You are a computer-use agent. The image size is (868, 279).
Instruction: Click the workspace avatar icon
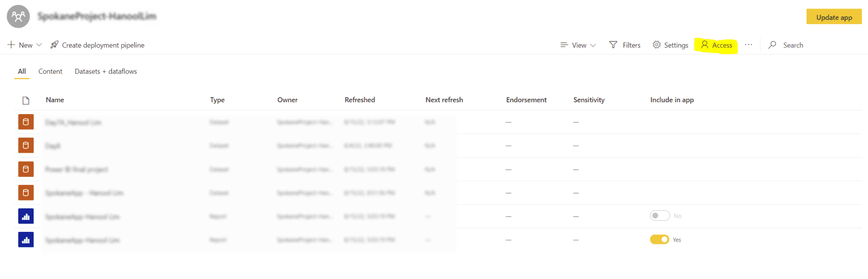(x=18, y=17)
